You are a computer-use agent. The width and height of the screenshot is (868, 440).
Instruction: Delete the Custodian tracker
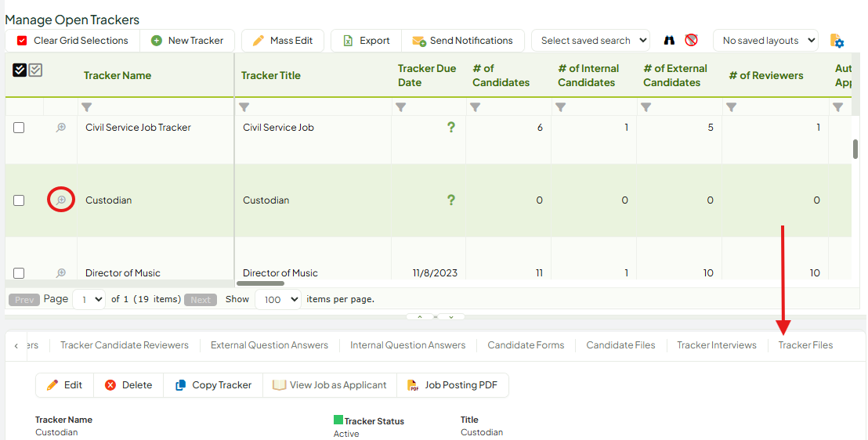click(128, 385)
